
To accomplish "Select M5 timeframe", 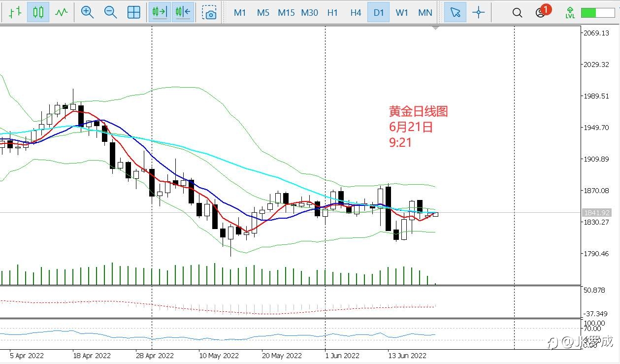I will pos(263,13).
